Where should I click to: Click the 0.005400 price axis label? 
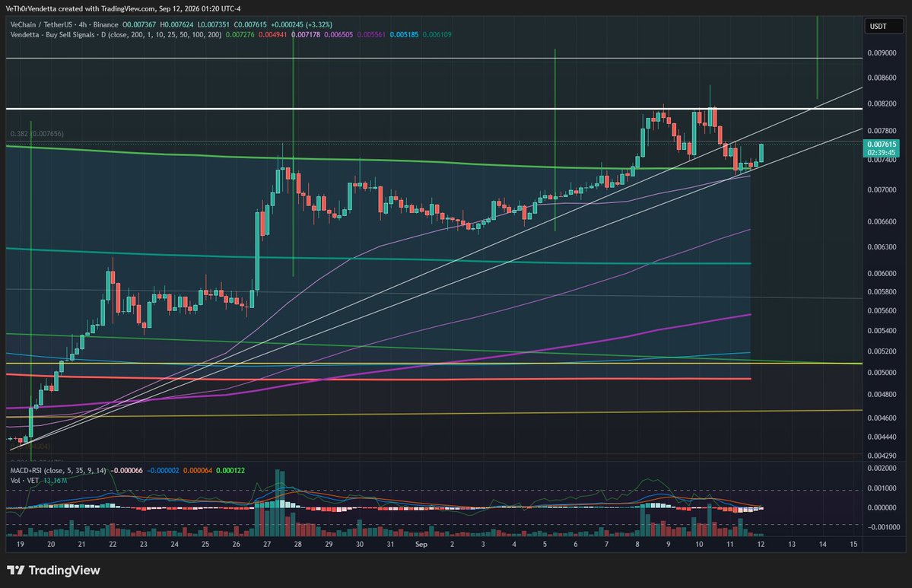[882, 331]
